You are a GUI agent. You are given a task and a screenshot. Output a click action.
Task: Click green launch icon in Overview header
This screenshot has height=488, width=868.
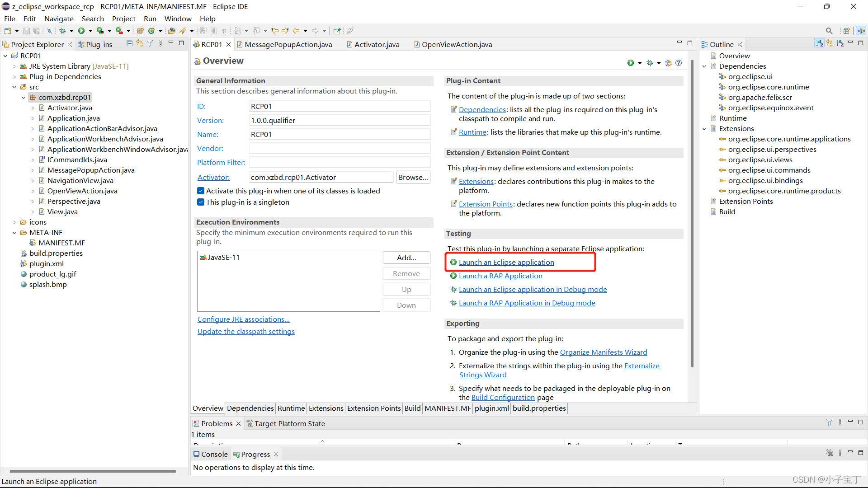tap(631, 63)
